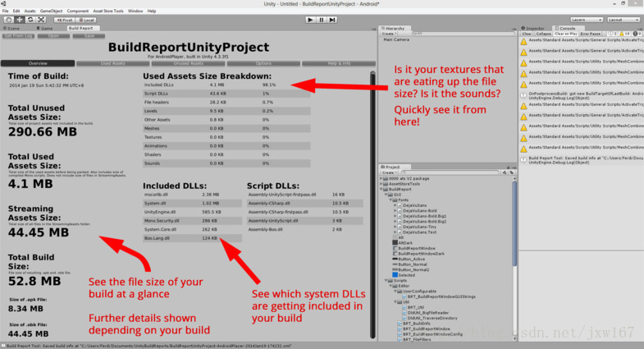
Task: Toggle info message filter in Console
Action: [x=612, y=34]
